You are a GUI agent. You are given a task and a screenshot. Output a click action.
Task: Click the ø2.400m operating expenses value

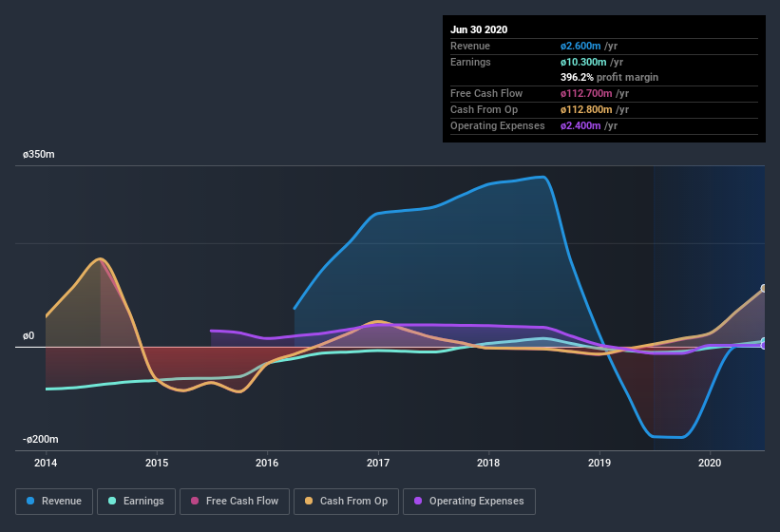(580, 125)
